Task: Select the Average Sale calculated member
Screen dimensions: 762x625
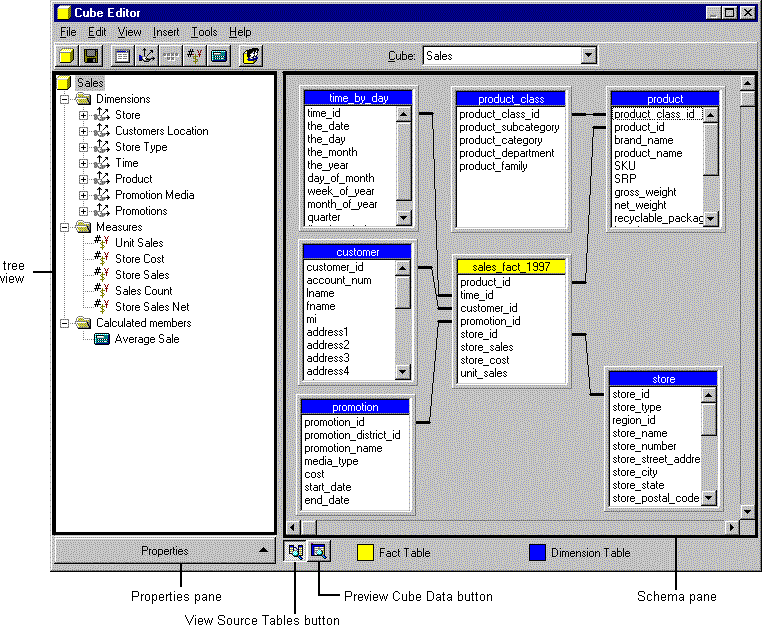Action: (147, 339)
